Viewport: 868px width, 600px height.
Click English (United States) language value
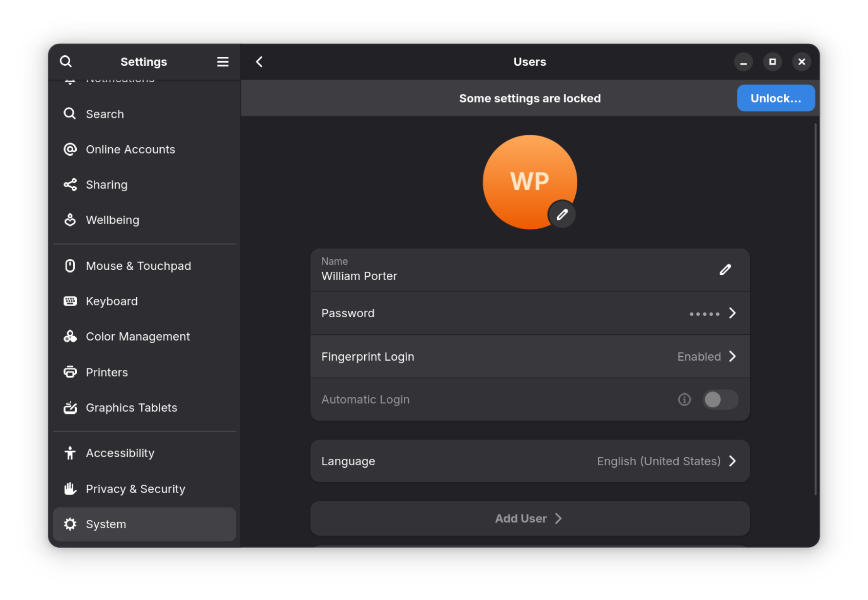[x=658, y=461]
